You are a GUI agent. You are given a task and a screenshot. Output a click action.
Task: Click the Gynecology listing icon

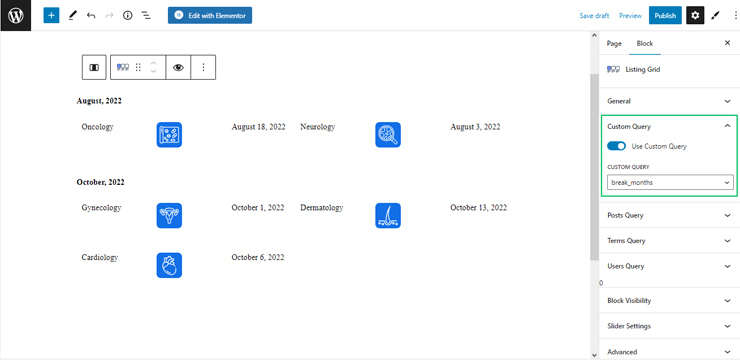pos(169,216)
